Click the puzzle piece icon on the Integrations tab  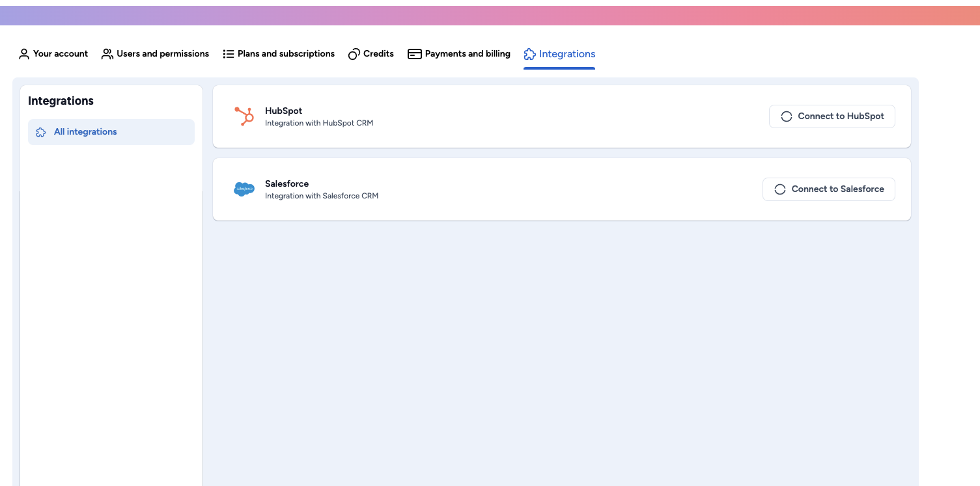[x=530, y=53]
